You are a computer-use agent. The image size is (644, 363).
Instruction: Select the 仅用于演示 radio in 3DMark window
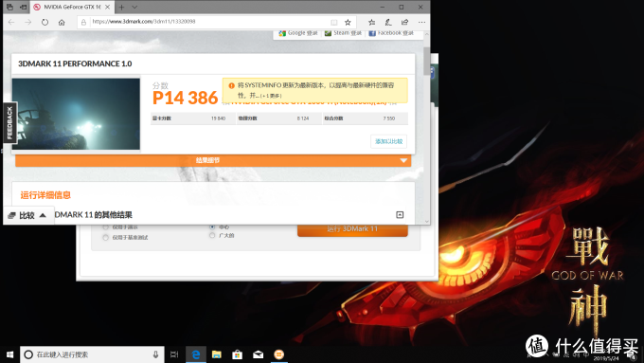point(105,227)
